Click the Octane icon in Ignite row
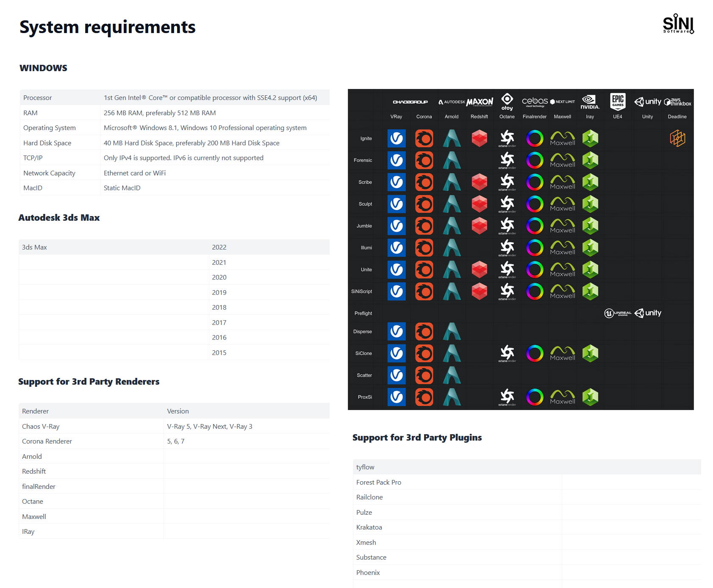The image size is (713, 588). [507, 139]
